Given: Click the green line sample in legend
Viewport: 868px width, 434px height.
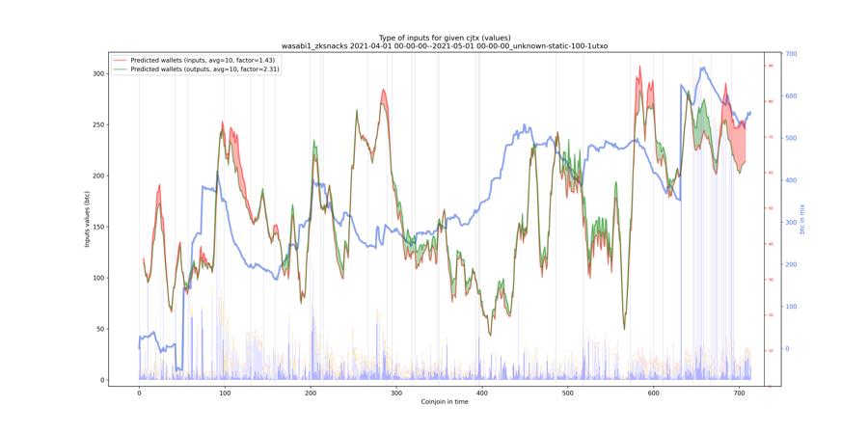Looking at the screenshot, I should click(119, 69).
